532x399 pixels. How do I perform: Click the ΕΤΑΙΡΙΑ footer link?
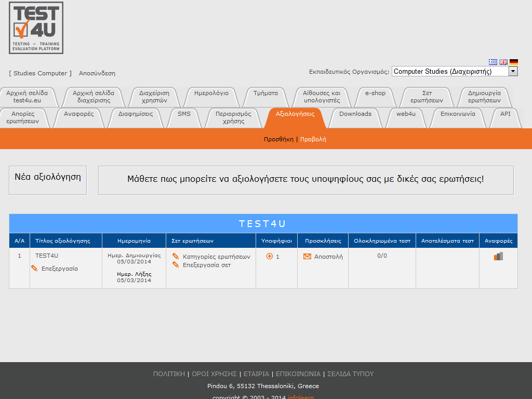pyautogui.click(x=256, y=374)
